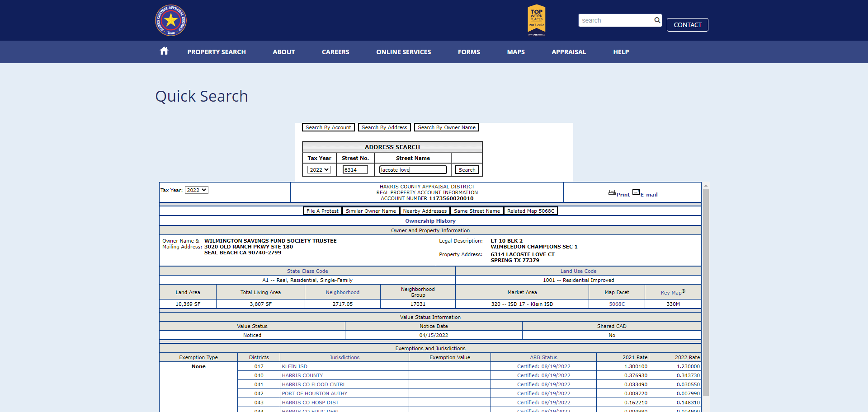Viewport: 868px width, 412px height.
Task: Click the ARB Status header link
Action: click(x=543, y=357)
